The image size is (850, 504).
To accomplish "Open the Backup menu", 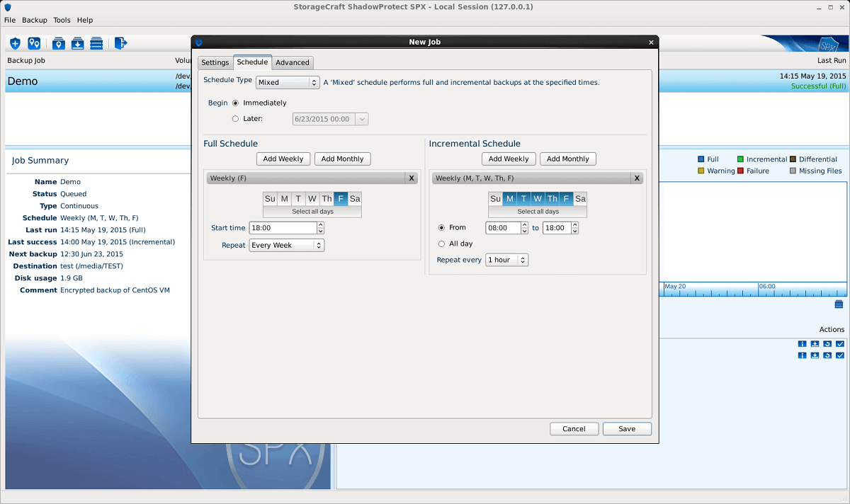I will pyautogui.click(x=35, y=21).
